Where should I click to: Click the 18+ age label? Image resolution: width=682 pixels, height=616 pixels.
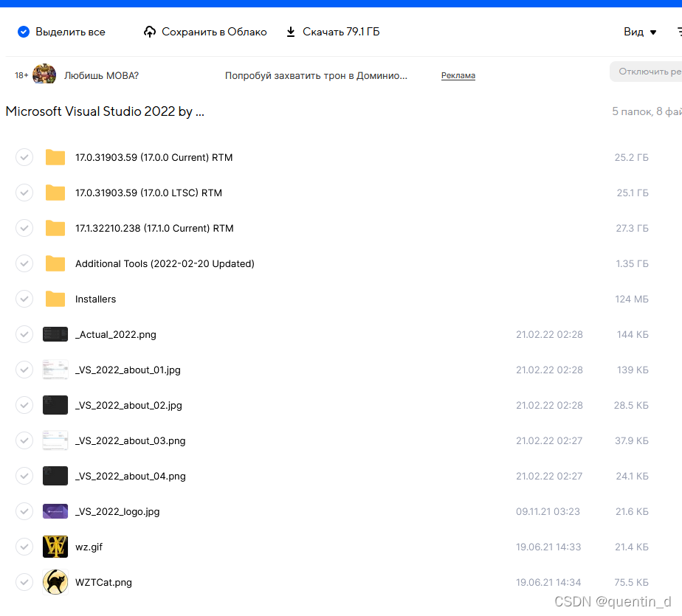(21, 75)
